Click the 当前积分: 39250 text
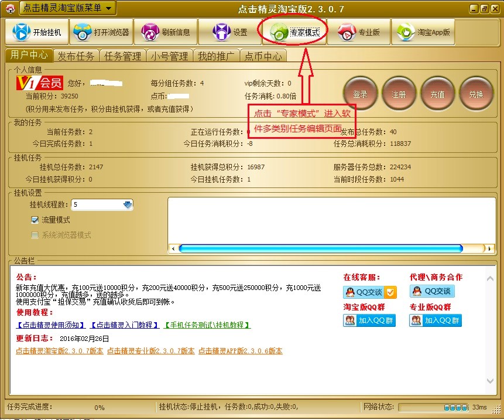 [52, 96]
